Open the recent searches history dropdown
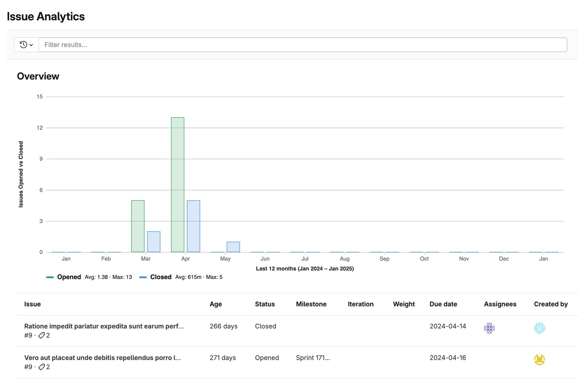This screenshot has height=392, width=588. tap(26, 45)
